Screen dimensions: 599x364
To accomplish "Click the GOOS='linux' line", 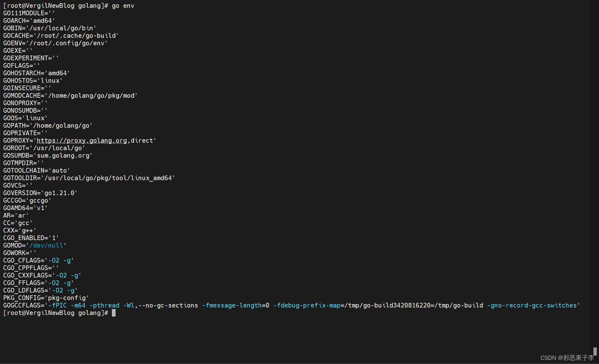I will tap(25, 118).
